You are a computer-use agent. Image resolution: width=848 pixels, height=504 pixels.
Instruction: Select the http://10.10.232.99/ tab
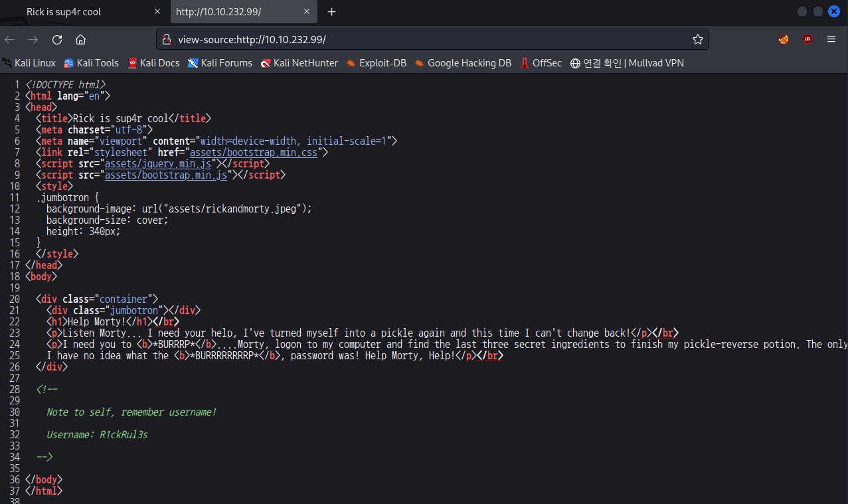(243, 12)
